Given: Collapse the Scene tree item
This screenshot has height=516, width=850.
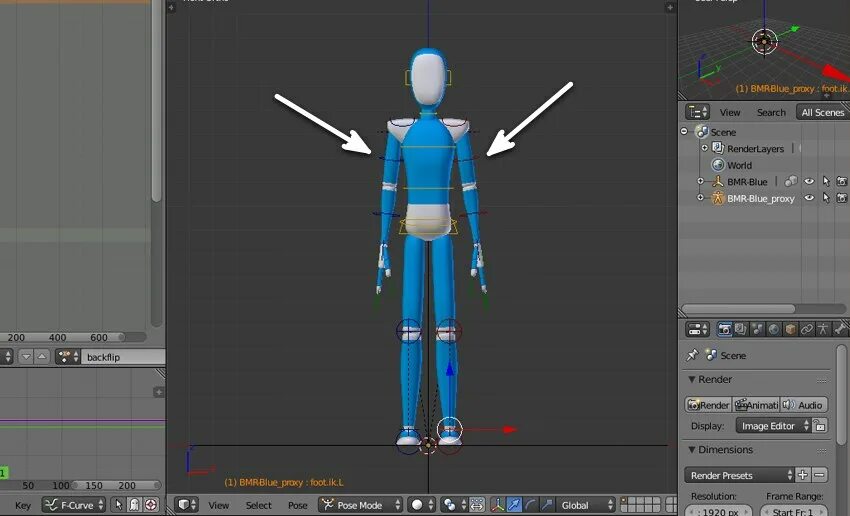Looking at the screenshot, I should coord(684,131).
